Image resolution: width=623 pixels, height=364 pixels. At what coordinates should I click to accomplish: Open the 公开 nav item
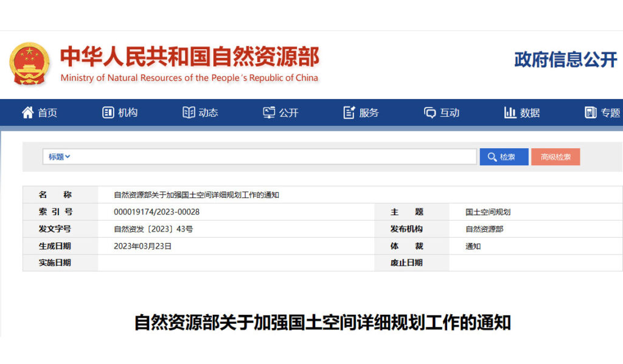(280, 113)
